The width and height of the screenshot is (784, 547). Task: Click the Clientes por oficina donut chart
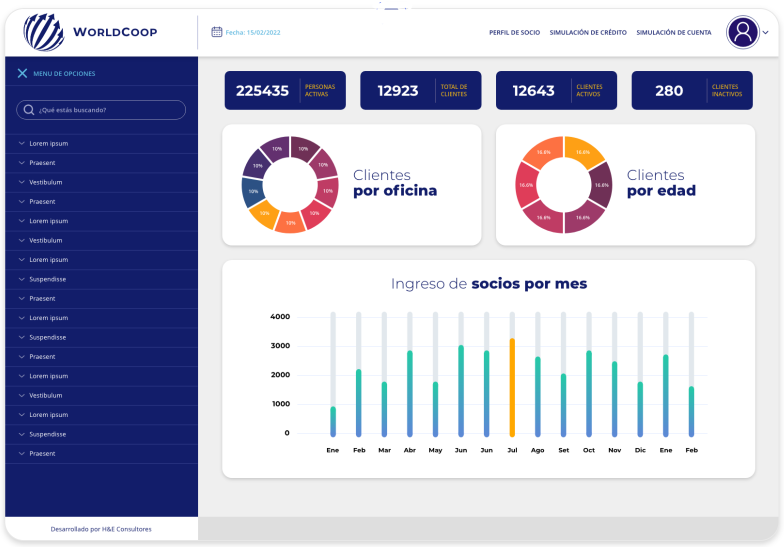pyautogui.click(x=290, y=184)
